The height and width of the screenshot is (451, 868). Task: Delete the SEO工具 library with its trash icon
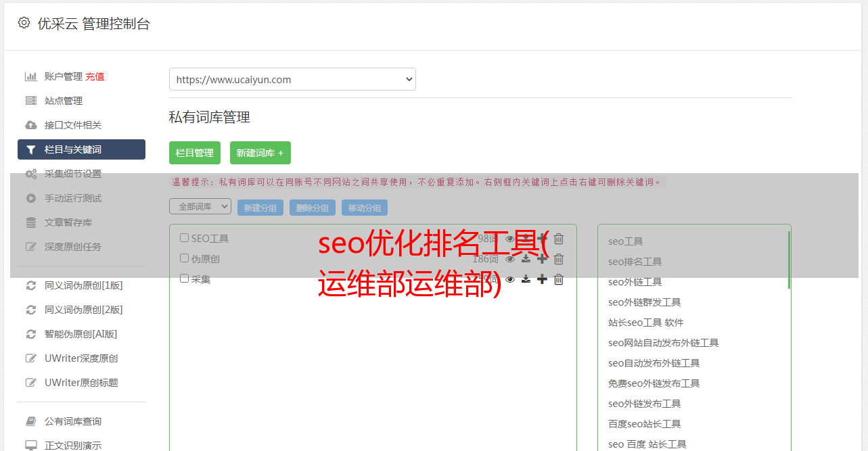(x=559, y=239)
